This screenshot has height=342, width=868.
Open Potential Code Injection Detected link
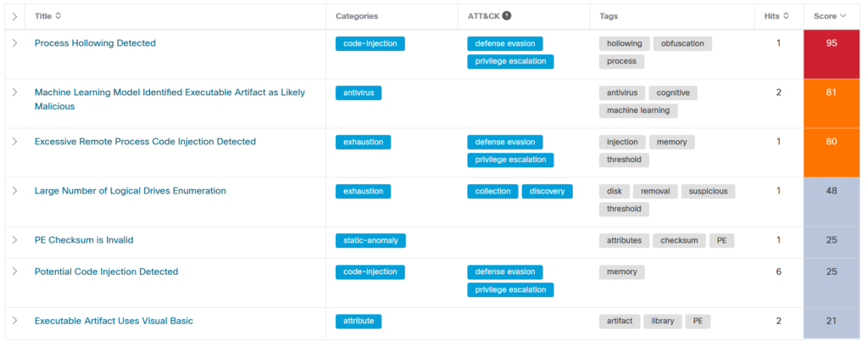pyautogui.click(x=106, y=272)
